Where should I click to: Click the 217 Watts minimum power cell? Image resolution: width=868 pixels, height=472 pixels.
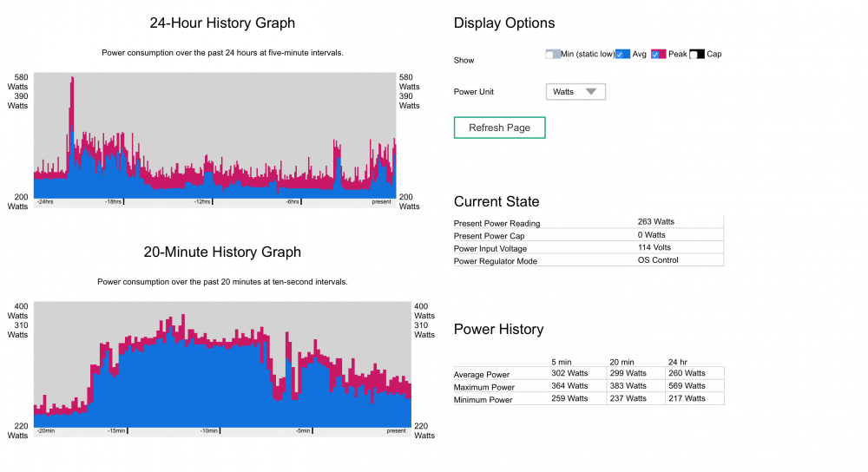point(687,398)
